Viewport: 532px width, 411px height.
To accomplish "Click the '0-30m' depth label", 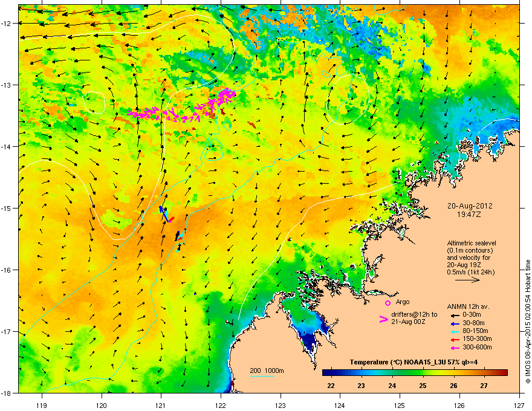I will (x=472, y=315).
